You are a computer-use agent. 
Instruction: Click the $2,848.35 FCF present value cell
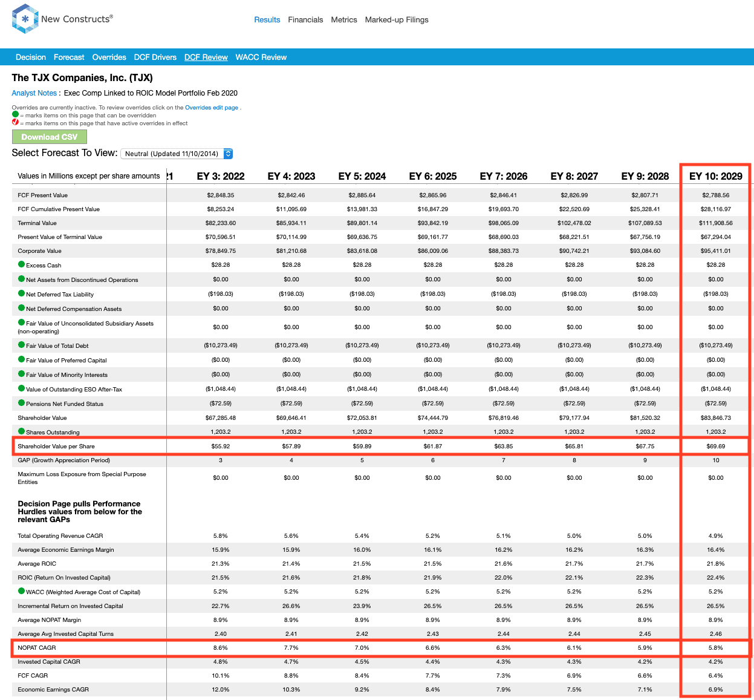click(x=221, y=195)
